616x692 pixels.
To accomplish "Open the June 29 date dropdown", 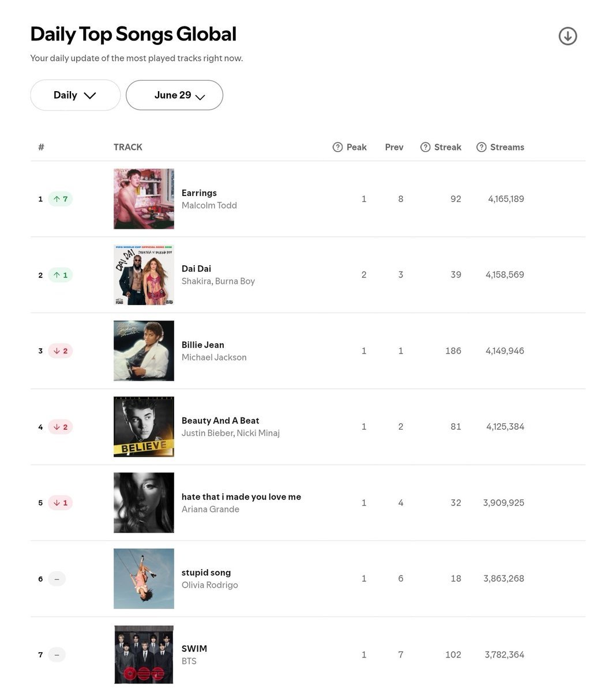I will (175, 95).
